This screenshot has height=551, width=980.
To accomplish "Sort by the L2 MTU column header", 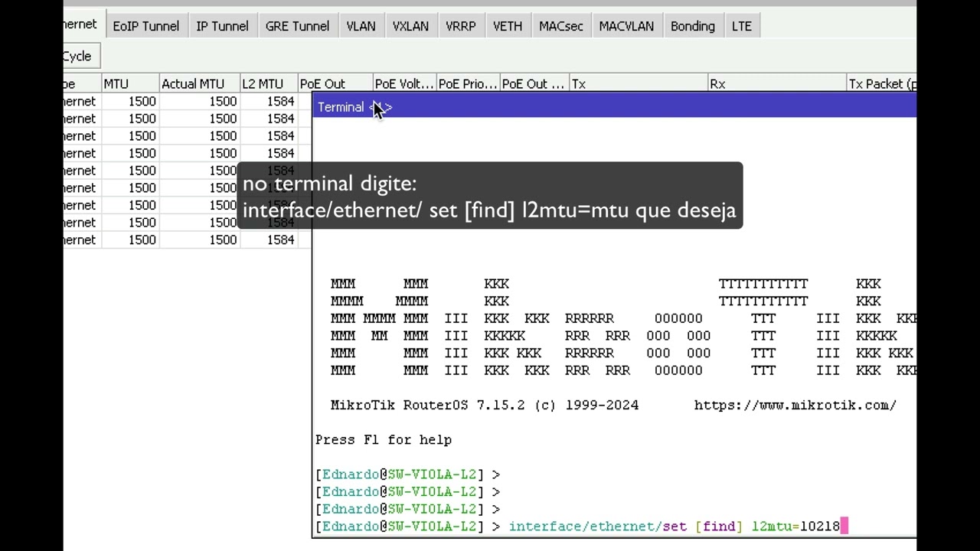I will click(269, 84).
